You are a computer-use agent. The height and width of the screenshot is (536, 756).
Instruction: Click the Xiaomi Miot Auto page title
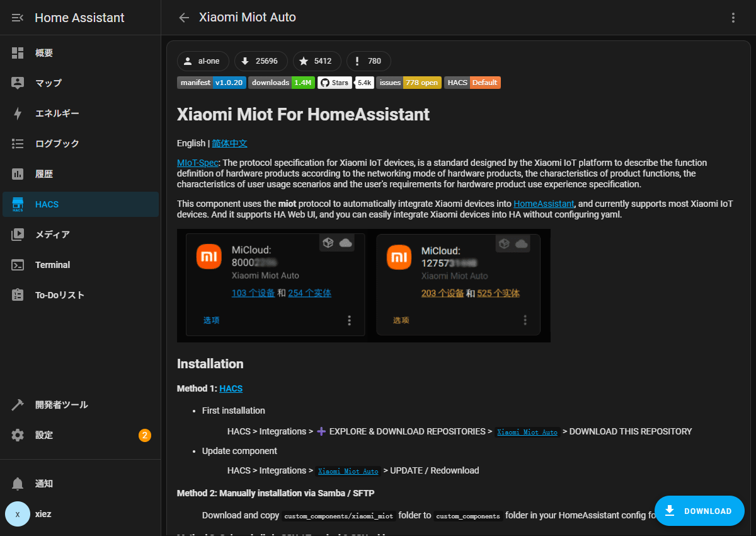coord(248,18)
